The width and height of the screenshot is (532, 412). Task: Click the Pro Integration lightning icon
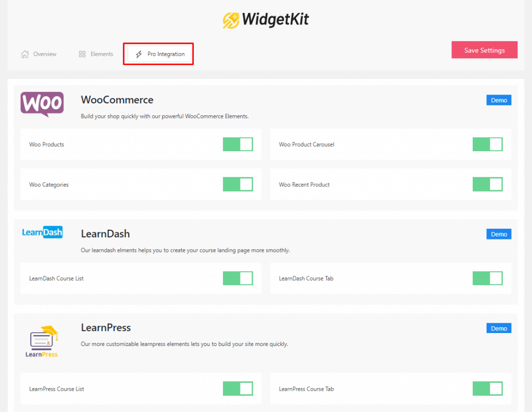click(x=139, y=54)
